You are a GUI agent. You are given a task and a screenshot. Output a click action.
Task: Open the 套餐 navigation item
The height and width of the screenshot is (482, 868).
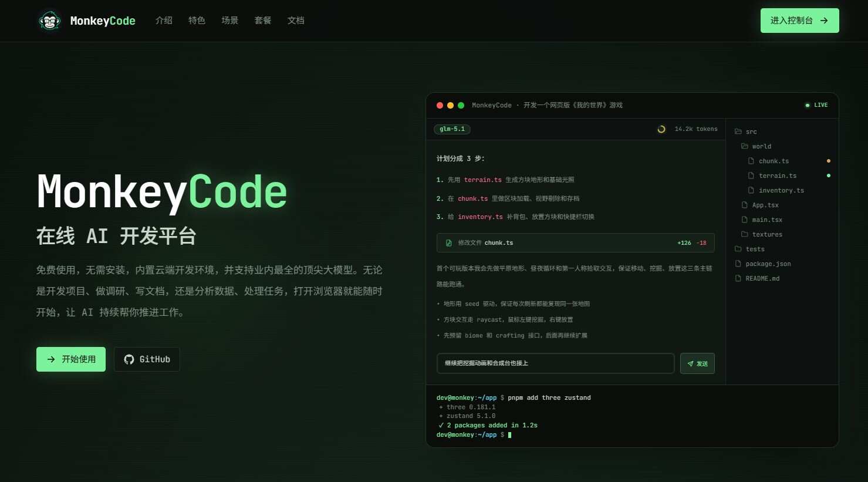tap(263, 21)
